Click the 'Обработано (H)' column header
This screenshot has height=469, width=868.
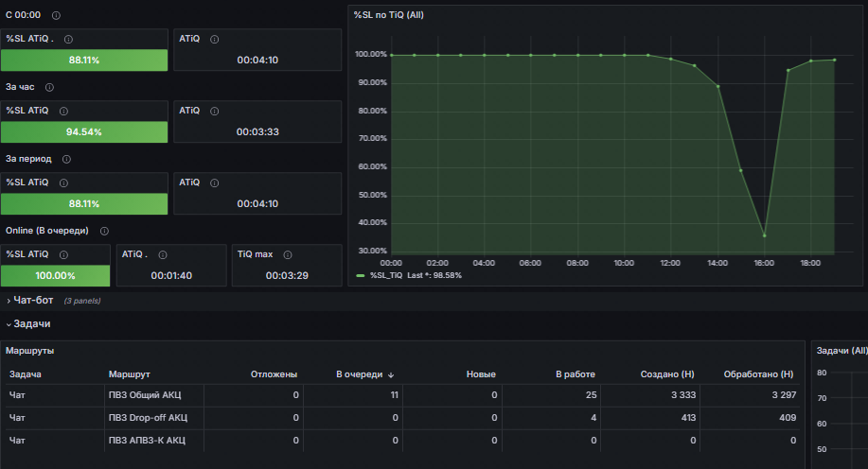tap(758, 374)
